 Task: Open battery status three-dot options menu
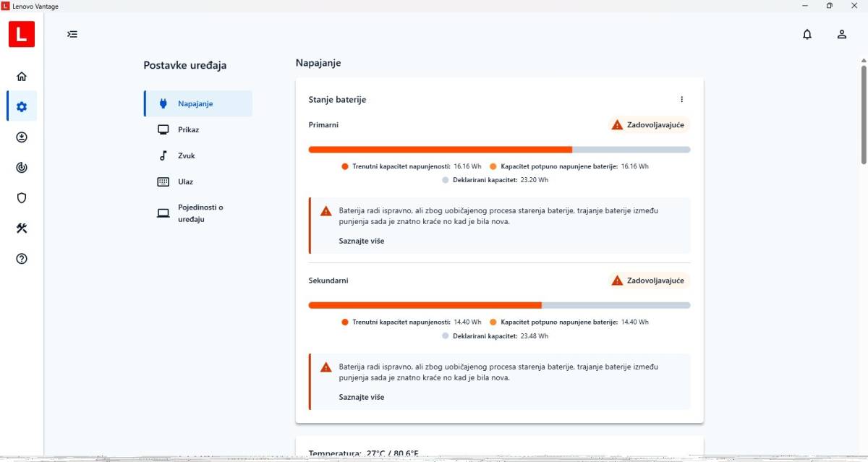[681, 100]
